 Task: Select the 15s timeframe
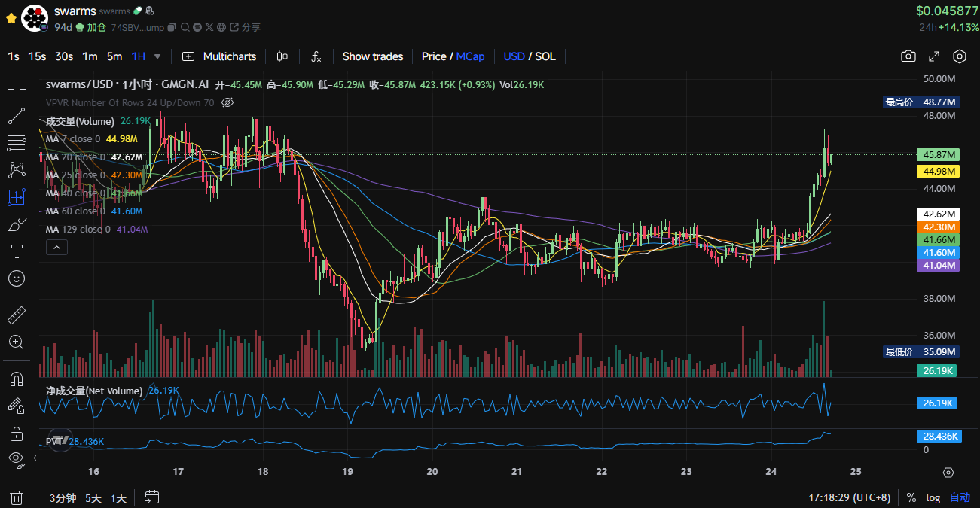[37, 56]
